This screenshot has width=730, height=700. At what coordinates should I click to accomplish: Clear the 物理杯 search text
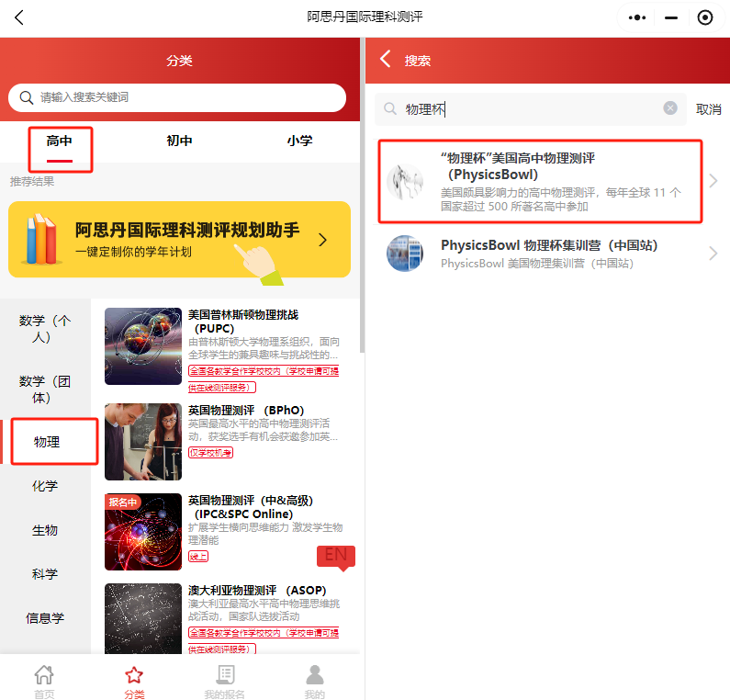pyautogui.click(x=670, y=108)
